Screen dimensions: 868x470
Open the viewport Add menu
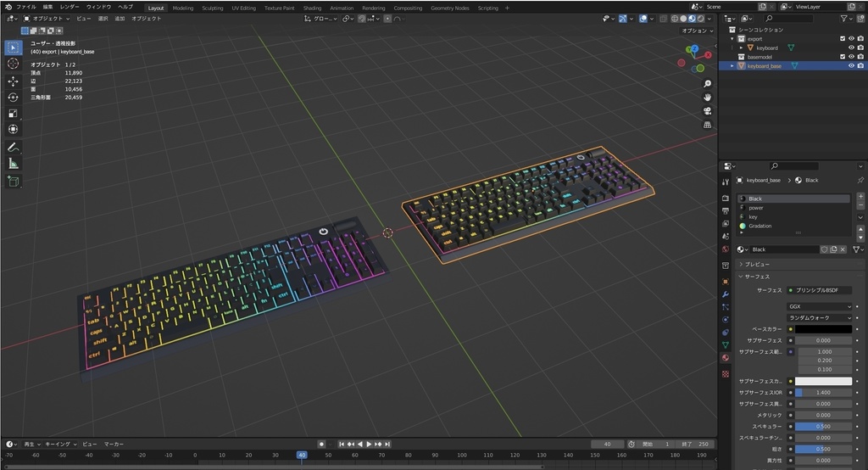coord(120,19)
